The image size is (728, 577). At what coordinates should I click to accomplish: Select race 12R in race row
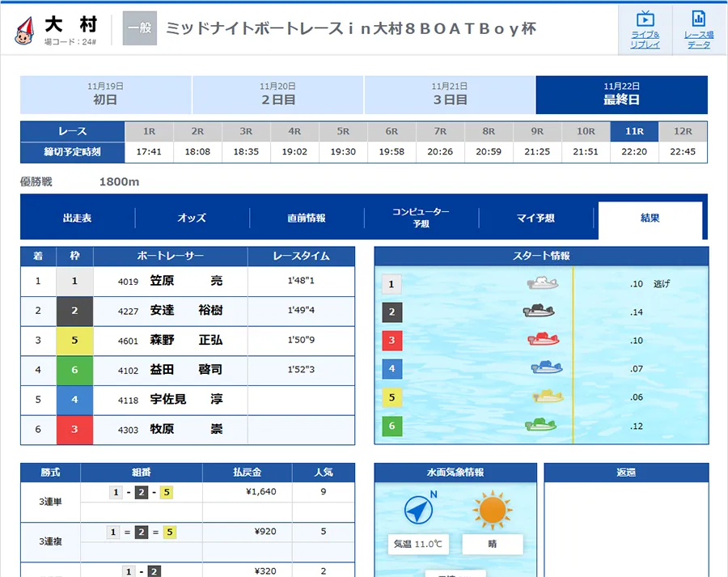point(683,131)
